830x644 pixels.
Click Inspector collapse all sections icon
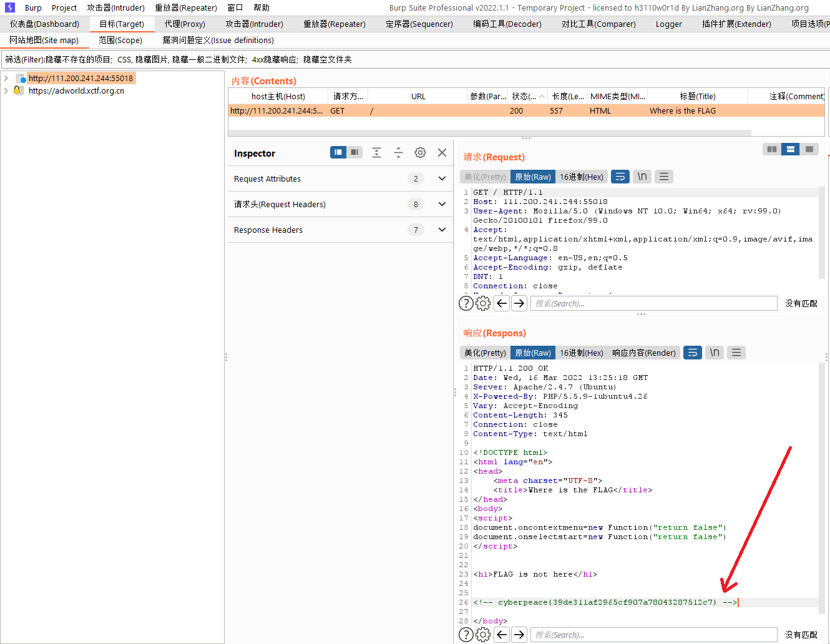[398, 152]
